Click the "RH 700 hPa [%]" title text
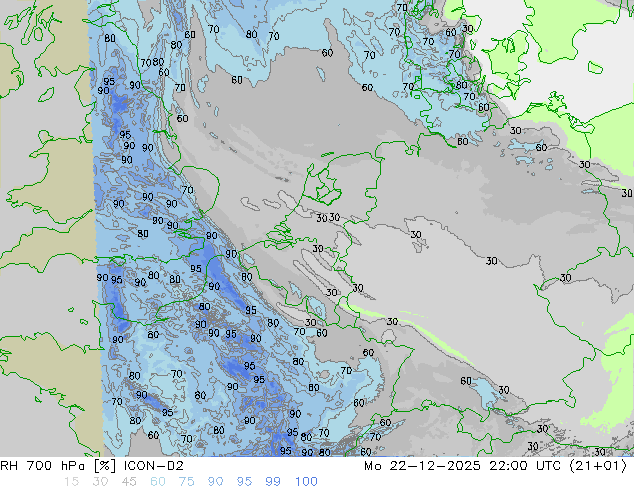The width and height of the screenshot is (634, 490). [x=58, y=466]
